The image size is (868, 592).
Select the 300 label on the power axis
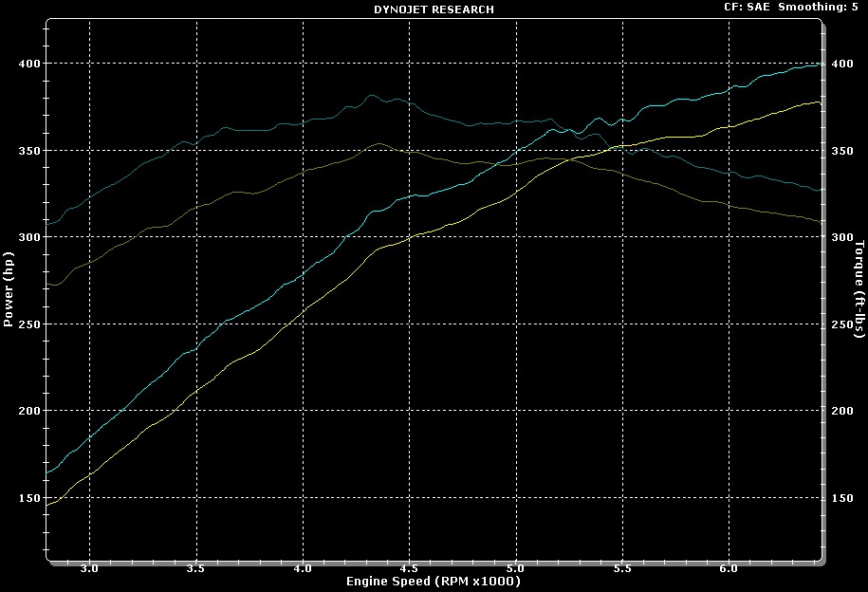29,237
